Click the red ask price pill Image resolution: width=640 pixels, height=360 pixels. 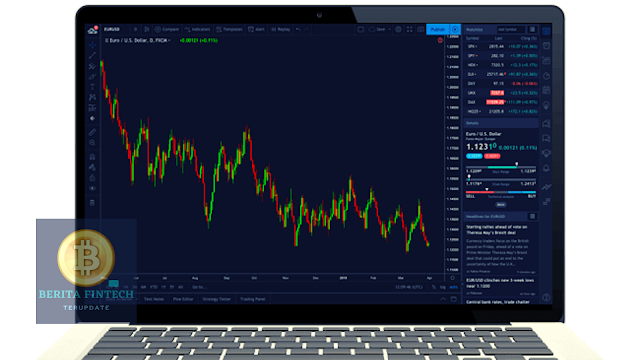(492, 156)
